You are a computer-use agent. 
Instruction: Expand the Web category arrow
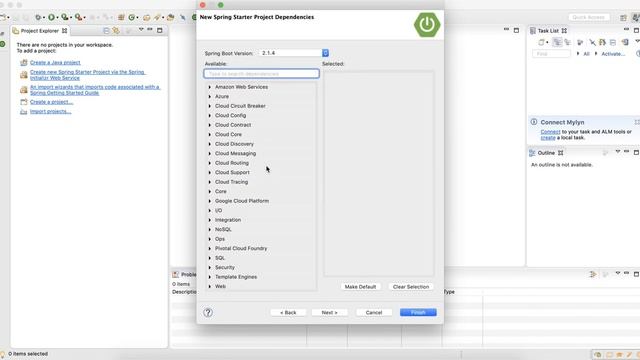[x=210, y=287]
